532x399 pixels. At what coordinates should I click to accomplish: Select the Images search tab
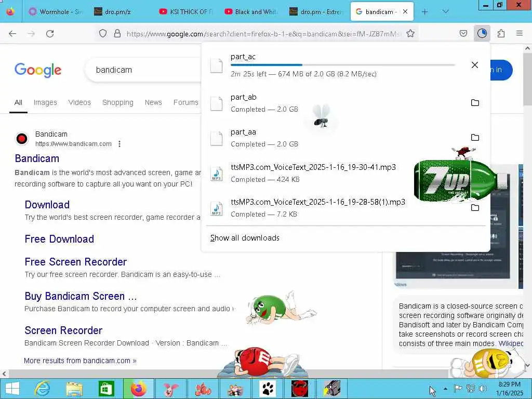pyautogui.click(x=45, y=102)
